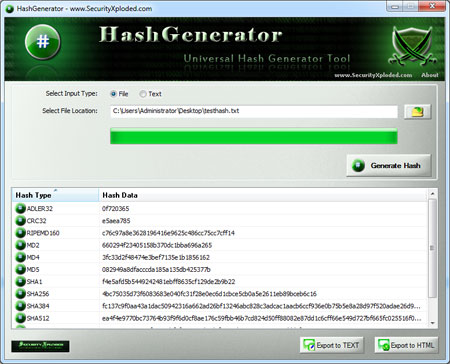Select the Text input type radio
Image resolution: width=450 pixels, height=364 pixels.
[143, 94]
